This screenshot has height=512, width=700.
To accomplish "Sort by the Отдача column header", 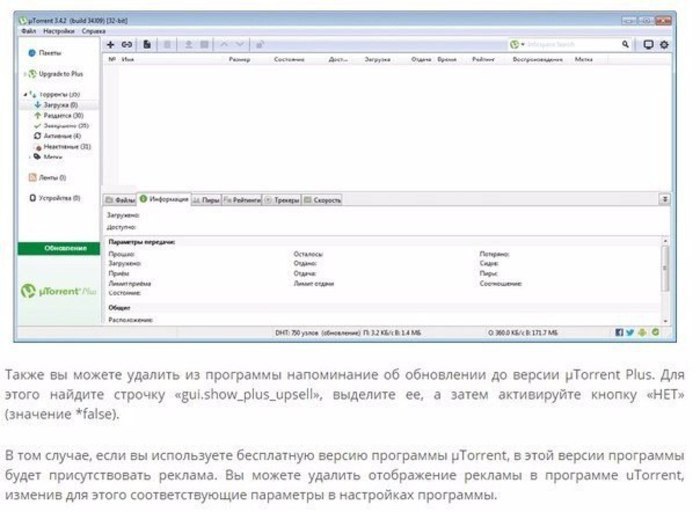I will pyautogui.click(x=421, y=59).
